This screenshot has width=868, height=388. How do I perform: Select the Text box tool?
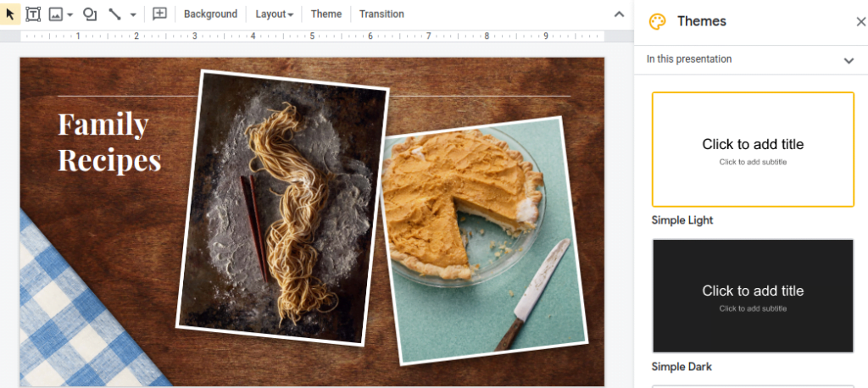[x=33, y=14]
